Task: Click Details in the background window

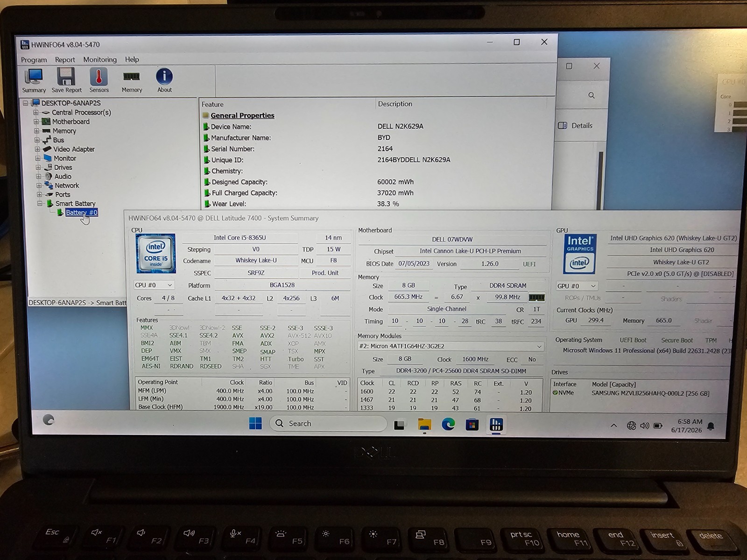Action: click(x=575, y=126)
